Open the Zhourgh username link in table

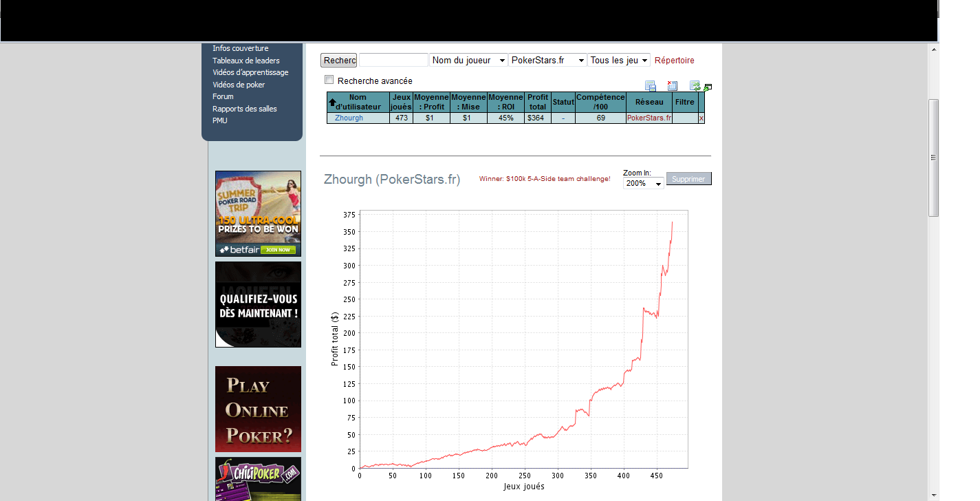(349, 118)
